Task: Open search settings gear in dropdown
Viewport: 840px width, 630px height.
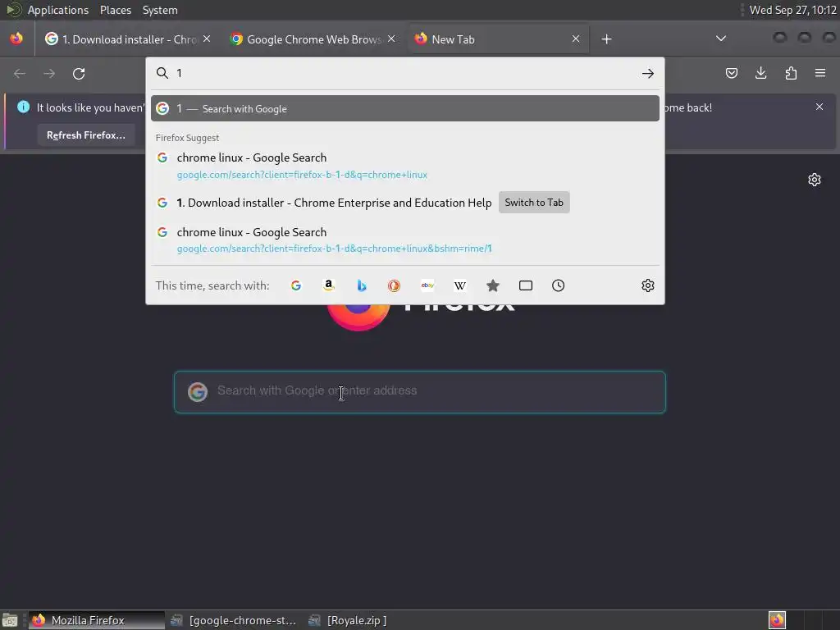Action: [x=648, y=285]
